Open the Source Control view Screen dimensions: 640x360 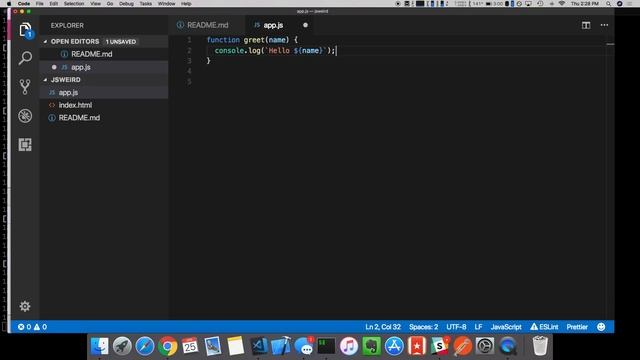(x=25, y=87)
